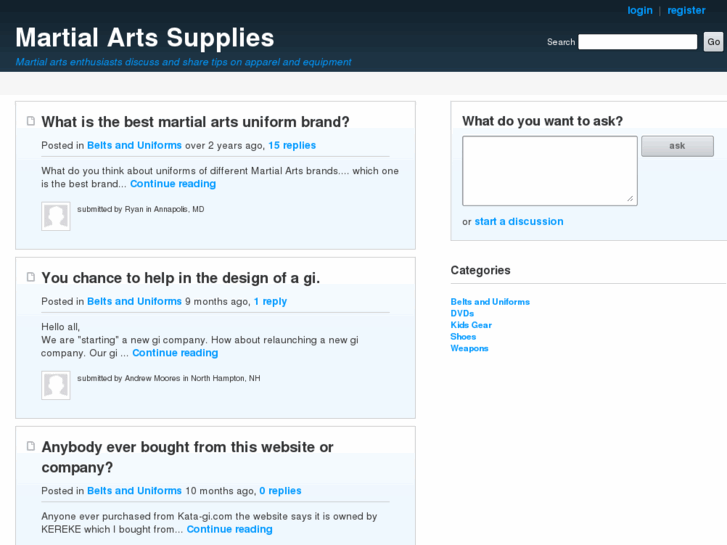Open the 15 replies link

[x=292, y=145]
